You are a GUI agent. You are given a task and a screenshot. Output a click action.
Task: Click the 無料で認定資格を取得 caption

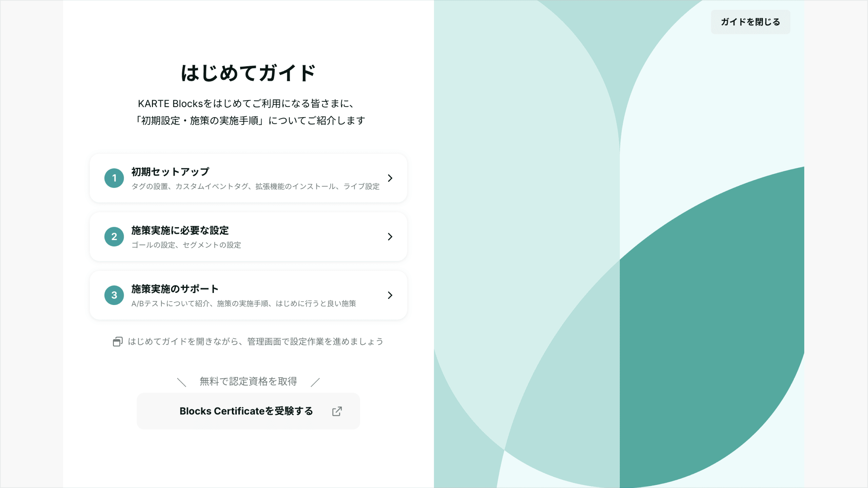point(248,382)
